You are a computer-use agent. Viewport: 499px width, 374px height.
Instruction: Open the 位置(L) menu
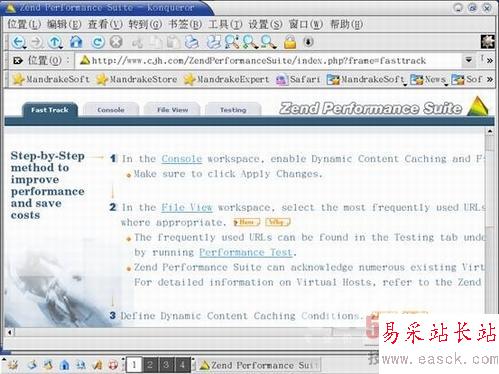24,24
